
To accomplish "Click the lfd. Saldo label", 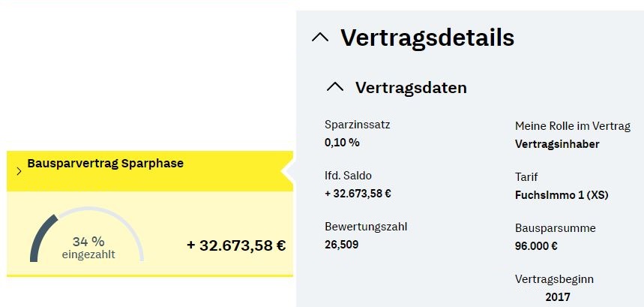I will [x=348, y=176].
